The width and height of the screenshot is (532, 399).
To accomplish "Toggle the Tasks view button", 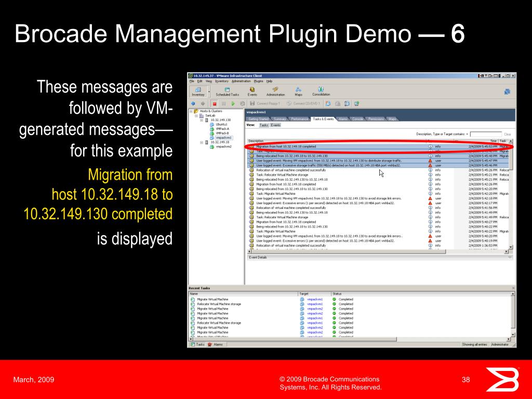I will pos(263,125).
